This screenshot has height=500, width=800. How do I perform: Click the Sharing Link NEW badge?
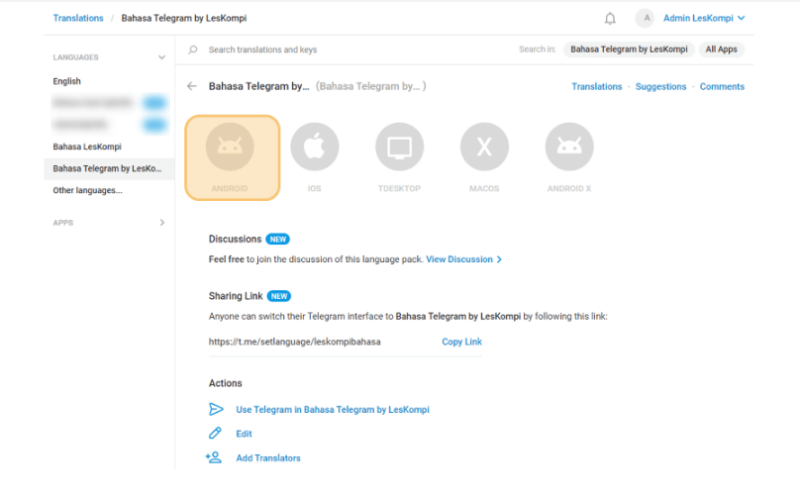[x=279, y=296]
